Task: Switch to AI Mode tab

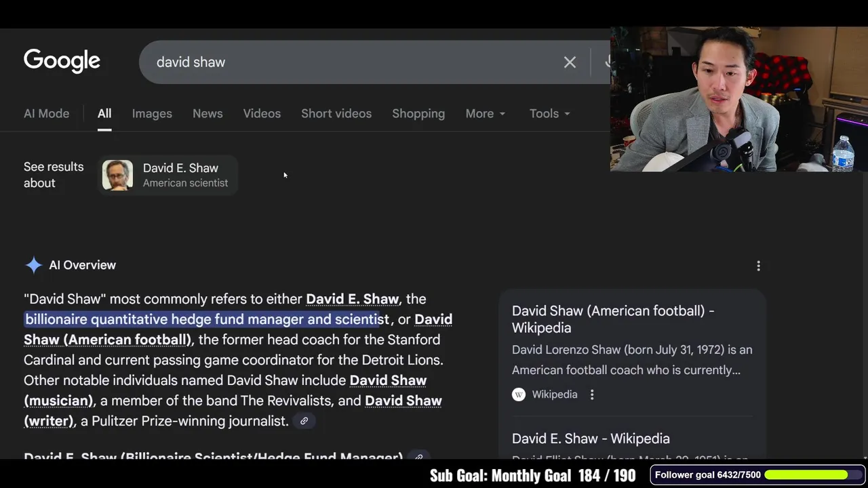Action: 46,114
